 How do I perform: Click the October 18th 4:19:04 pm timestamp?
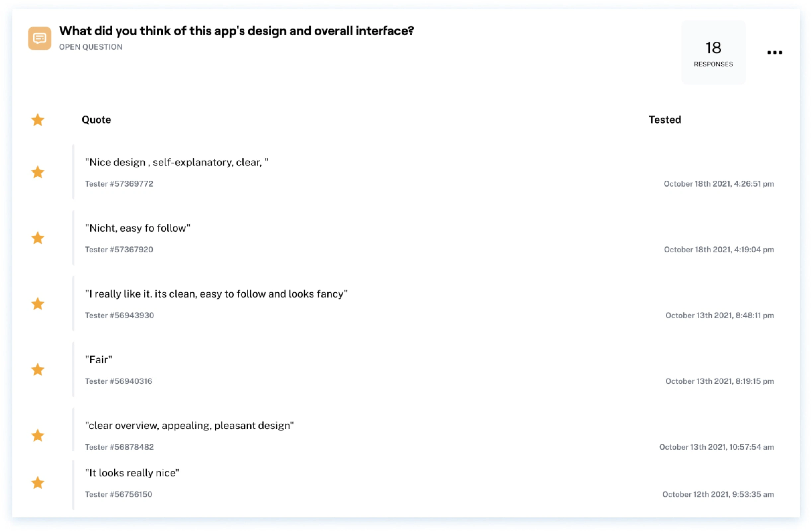pyautogui.click(x=718, y=250)
